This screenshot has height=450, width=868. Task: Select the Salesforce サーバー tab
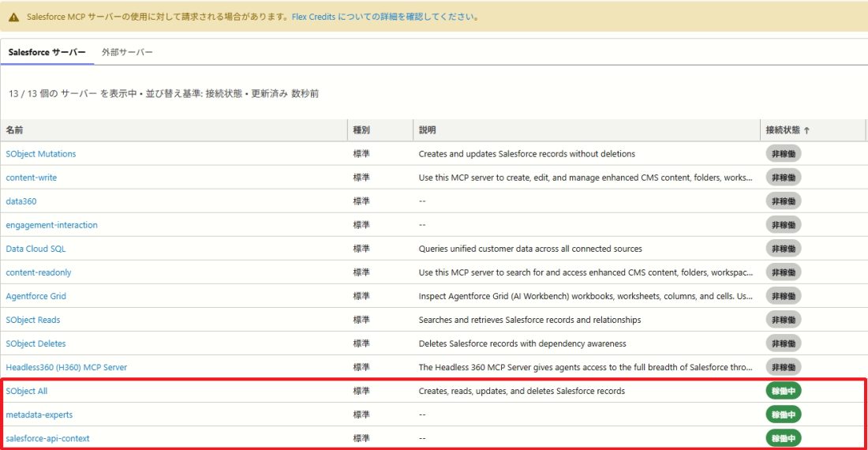tap(47, 52)
